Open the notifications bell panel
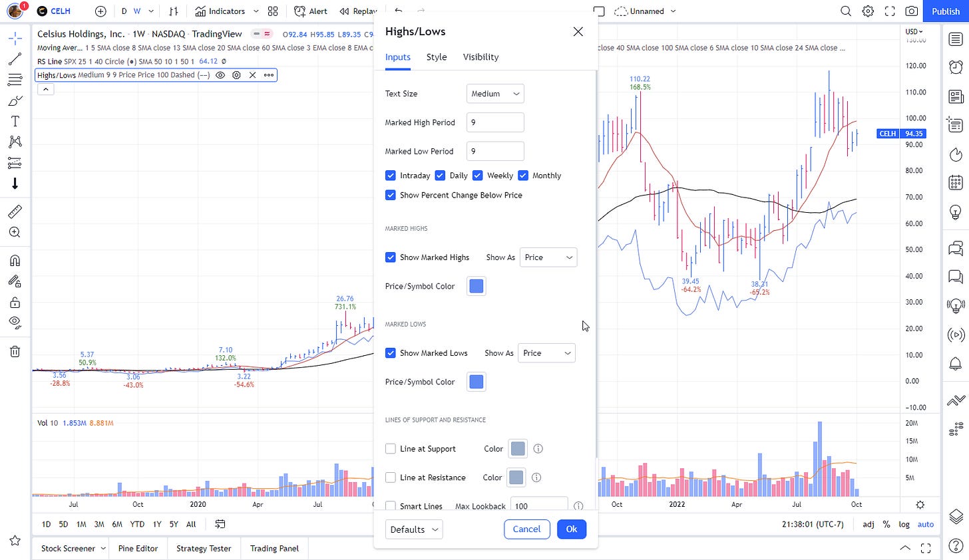This screenshot has width=969, height=560. 956,363
